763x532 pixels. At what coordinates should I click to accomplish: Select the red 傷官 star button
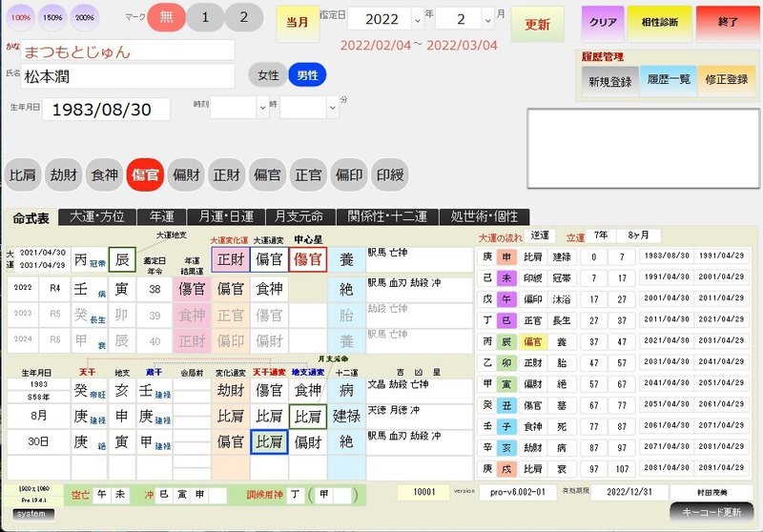pos(145,174)
